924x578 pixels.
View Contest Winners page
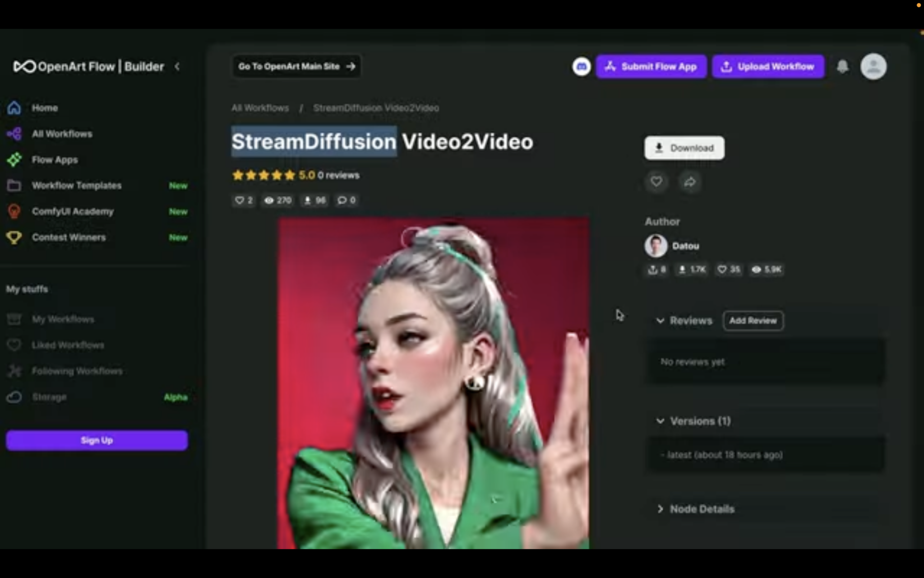[x=69, y=237]
